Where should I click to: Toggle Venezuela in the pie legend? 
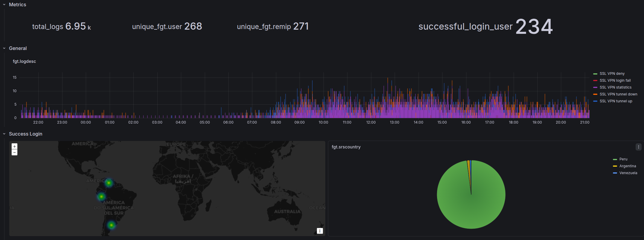pos(628,173)
